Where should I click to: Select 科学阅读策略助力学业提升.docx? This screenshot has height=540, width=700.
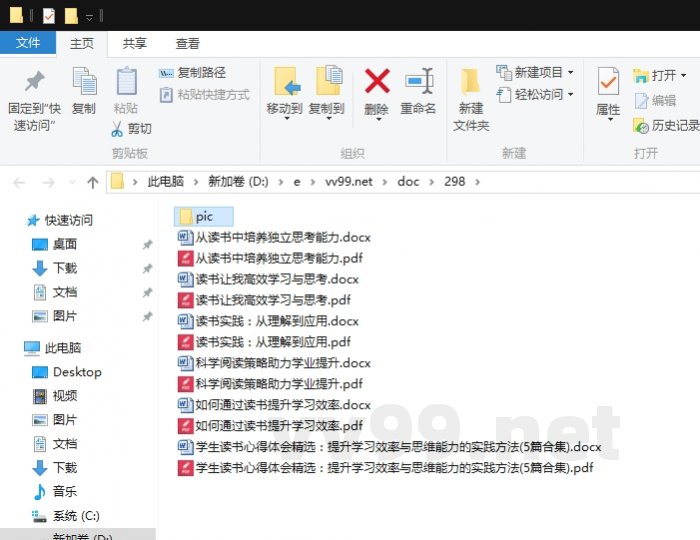275,363
